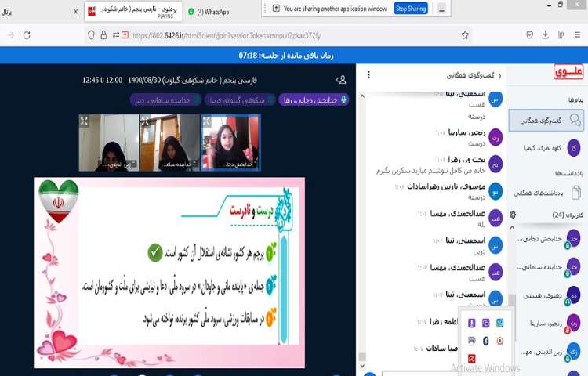Go forward with the browser arrow

pyautogui.click(x=11, y=35)
